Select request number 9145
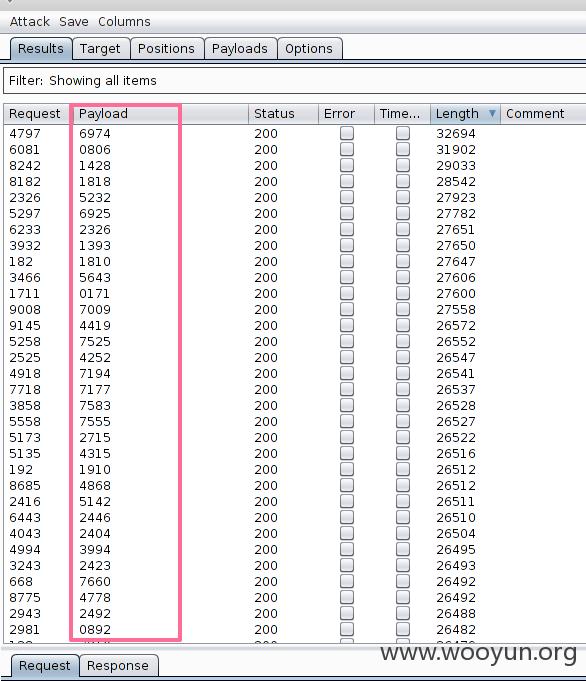Viewport: 586px width, 681px height. [25, 325]
